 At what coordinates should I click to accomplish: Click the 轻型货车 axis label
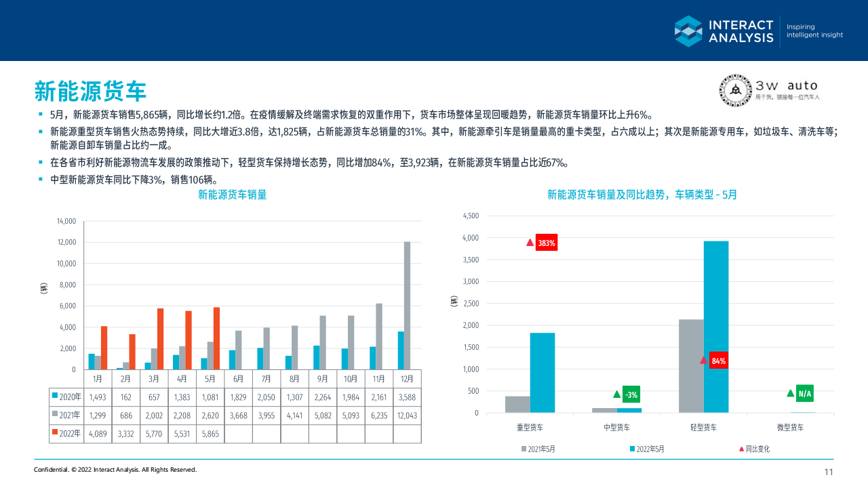[x=703, y=428]
